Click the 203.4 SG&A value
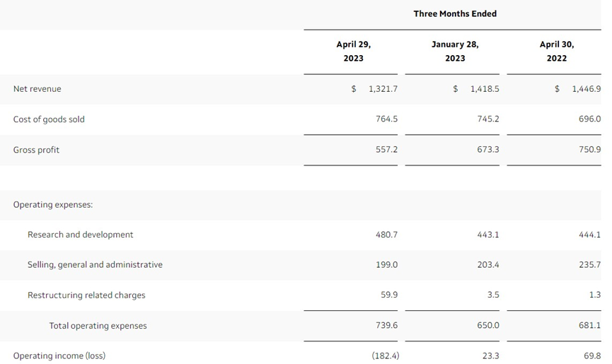The image size is (612, 364). pyautogui.click(x=488, y=264)
